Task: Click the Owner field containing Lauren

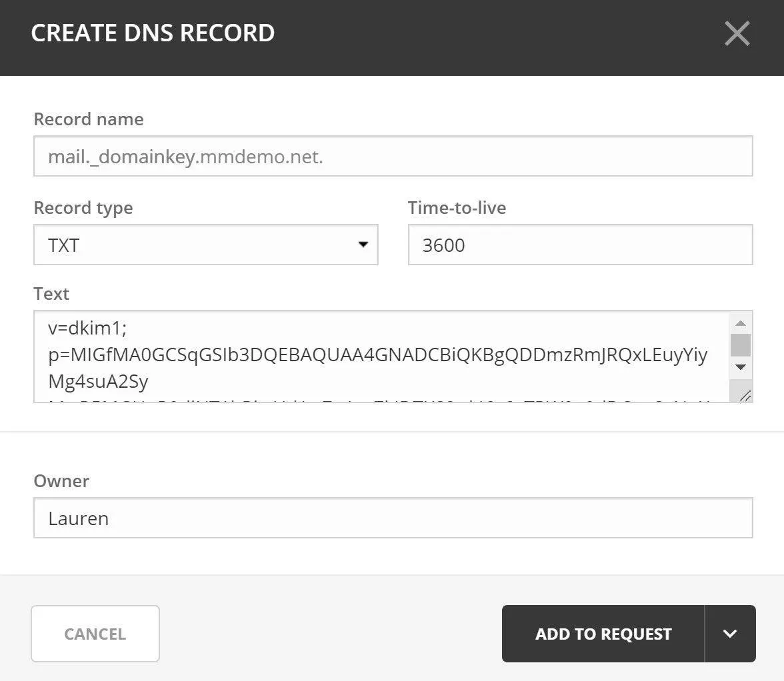Action: coord(393,518)
